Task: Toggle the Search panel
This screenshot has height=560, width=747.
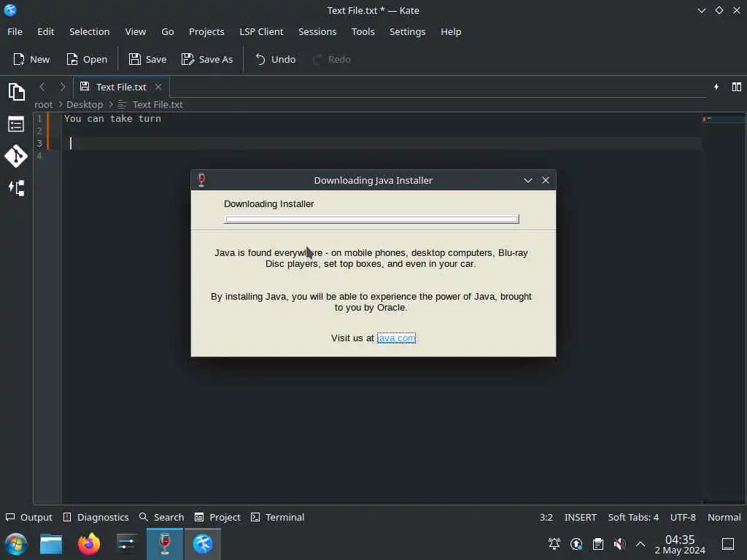Action: tap(161, 517)
